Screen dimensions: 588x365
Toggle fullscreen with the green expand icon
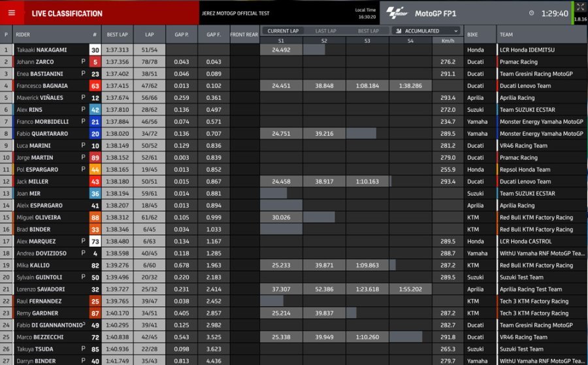point(580,8)
